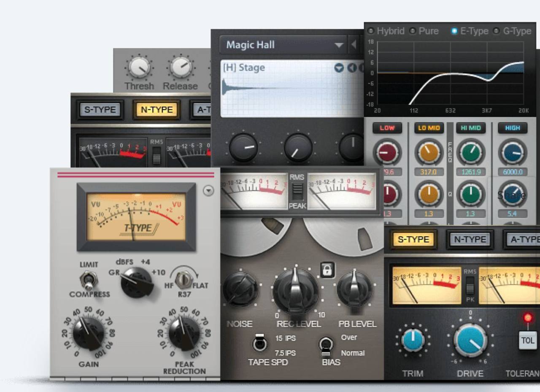
Task: Select the Hybrid mode radio button
Action: [371, 31]
